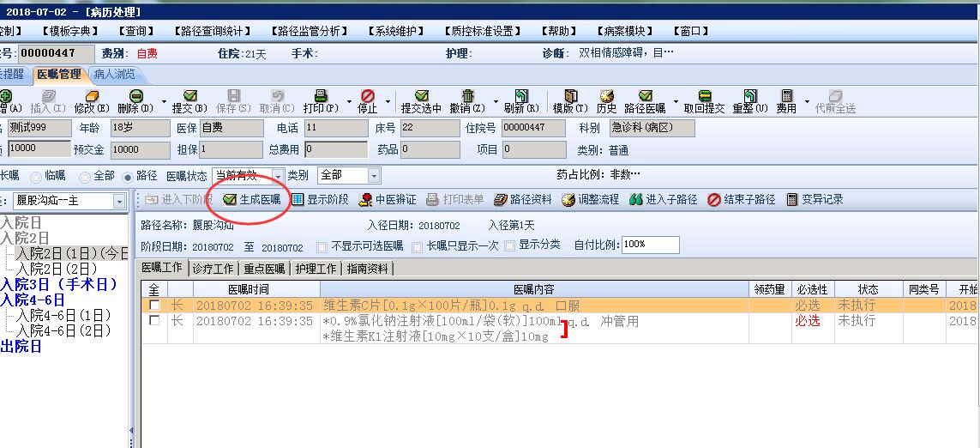Screen dimensions: 980x448
Task: Click the 打印(P) printer icon
Action: [321, 96]
